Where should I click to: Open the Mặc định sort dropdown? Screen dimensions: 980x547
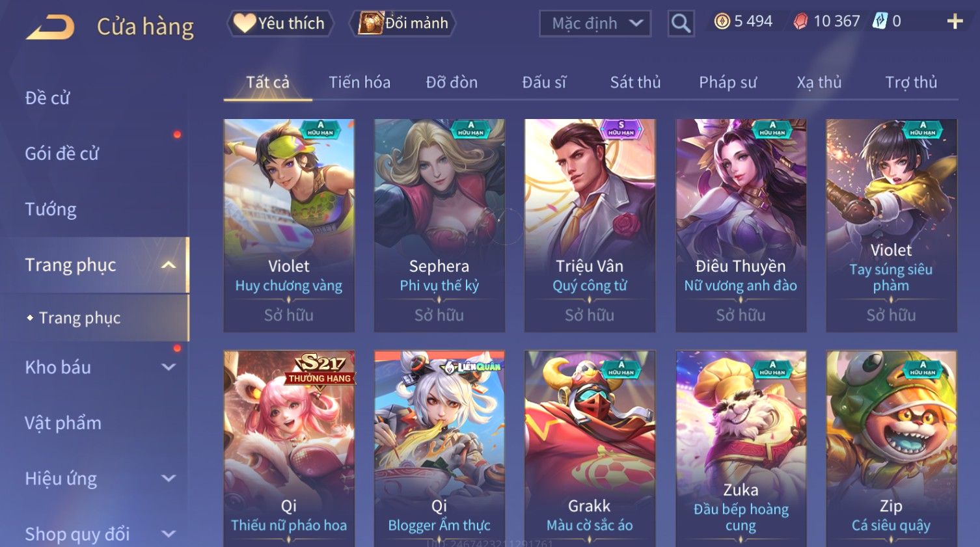pyautogui.click(x=595, y=23)
